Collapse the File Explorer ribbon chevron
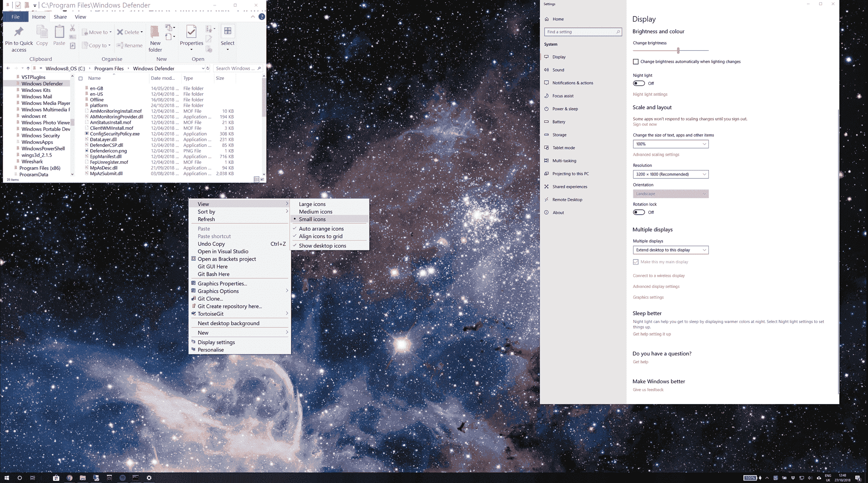 (x=253, y=17)
